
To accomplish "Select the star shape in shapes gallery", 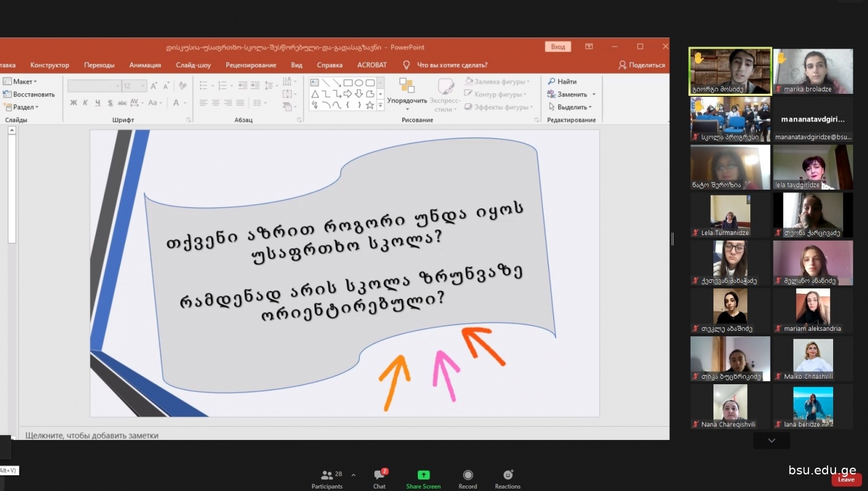I will coord(370,105).
